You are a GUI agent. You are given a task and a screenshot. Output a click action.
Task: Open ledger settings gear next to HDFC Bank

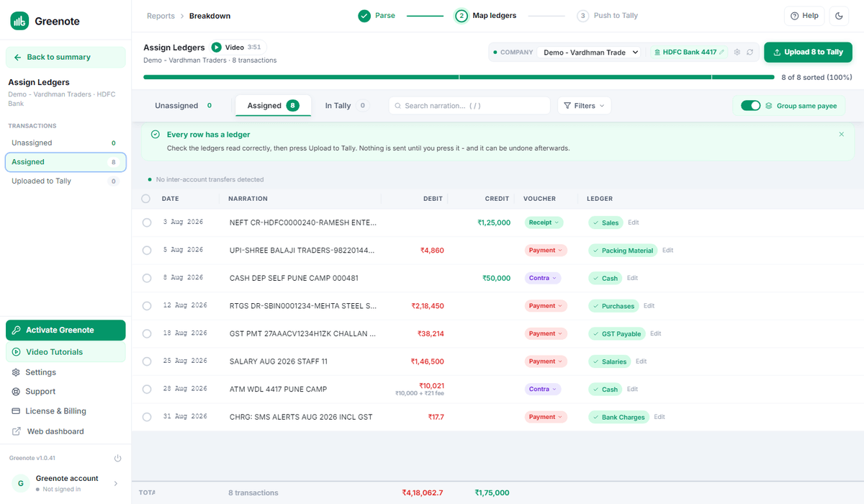tap(737, 53)
